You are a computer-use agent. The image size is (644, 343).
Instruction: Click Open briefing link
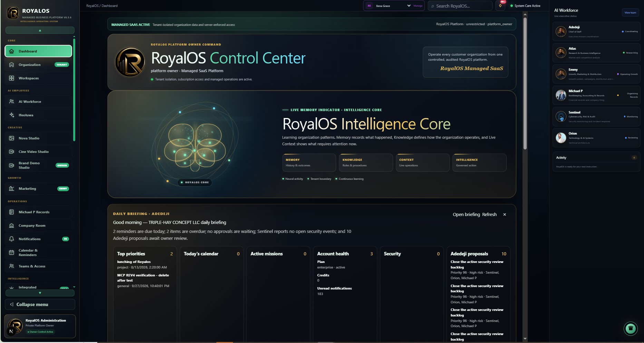[x=466, y=215]
